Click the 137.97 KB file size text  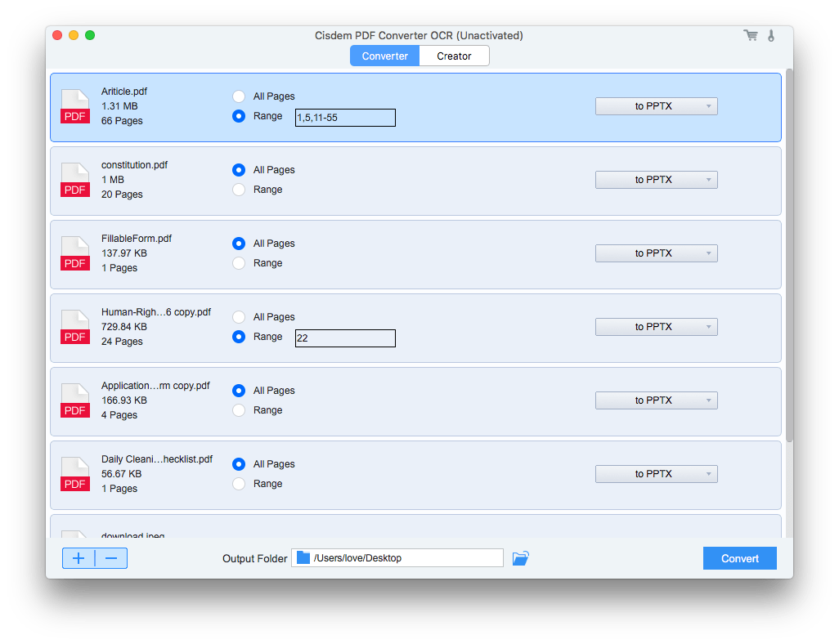(124, 253)
